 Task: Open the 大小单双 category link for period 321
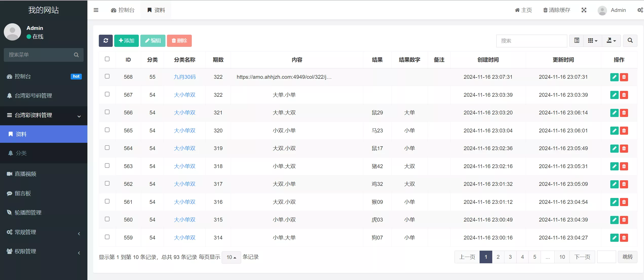point(184,113)
